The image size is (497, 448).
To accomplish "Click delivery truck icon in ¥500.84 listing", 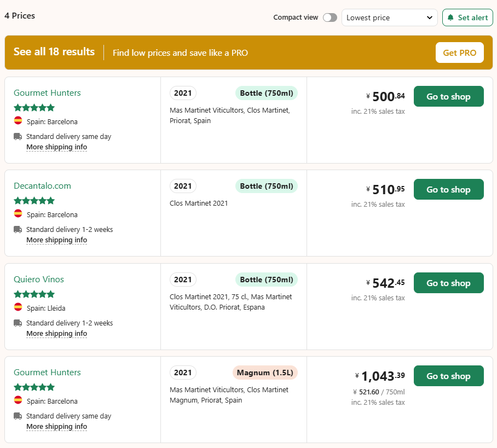I will [18, 137].
